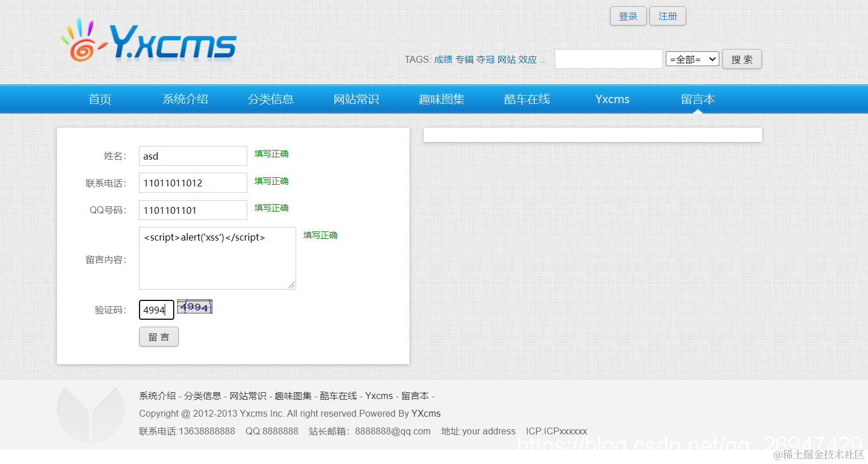Click the 验证码 label
The width and height of the screenshot is (868, 464).
pos(110,310)
